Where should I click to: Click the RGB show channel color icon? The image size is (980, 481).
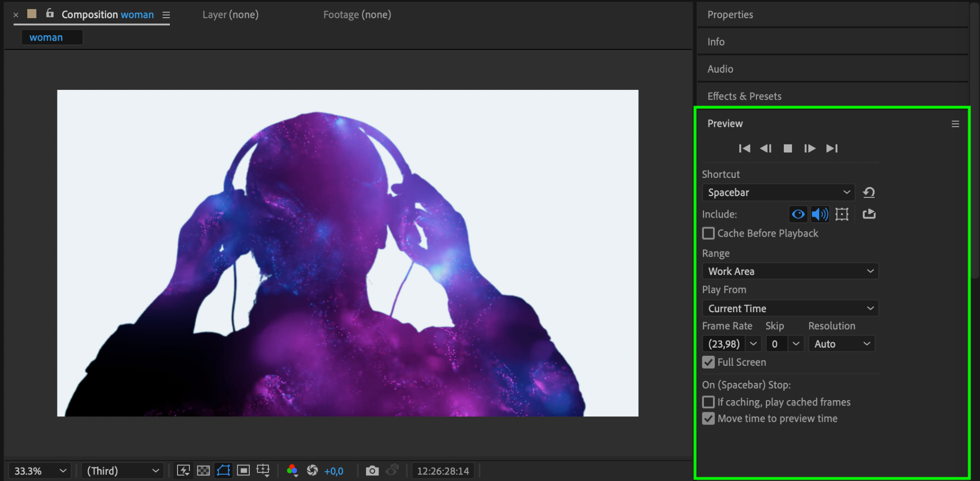292,470
